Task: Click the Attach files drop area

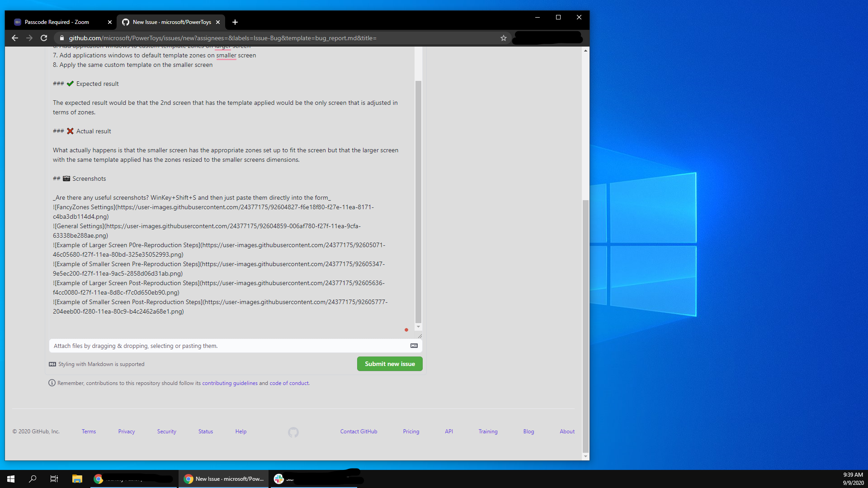Action: click(236, 346)
